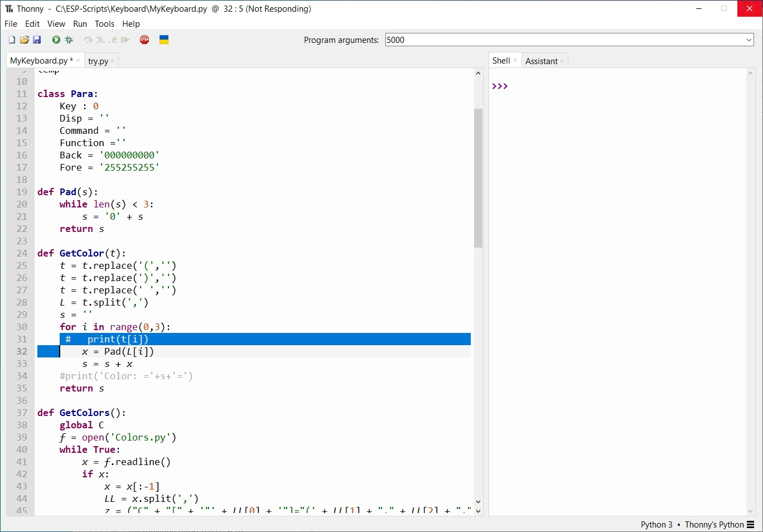Click the "Fore = '255255255'" line

tap(109, 167)
